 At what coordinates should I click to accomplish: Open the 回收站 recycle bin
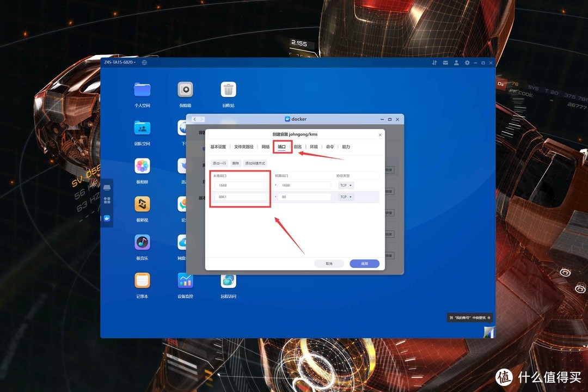coord(228,90)
